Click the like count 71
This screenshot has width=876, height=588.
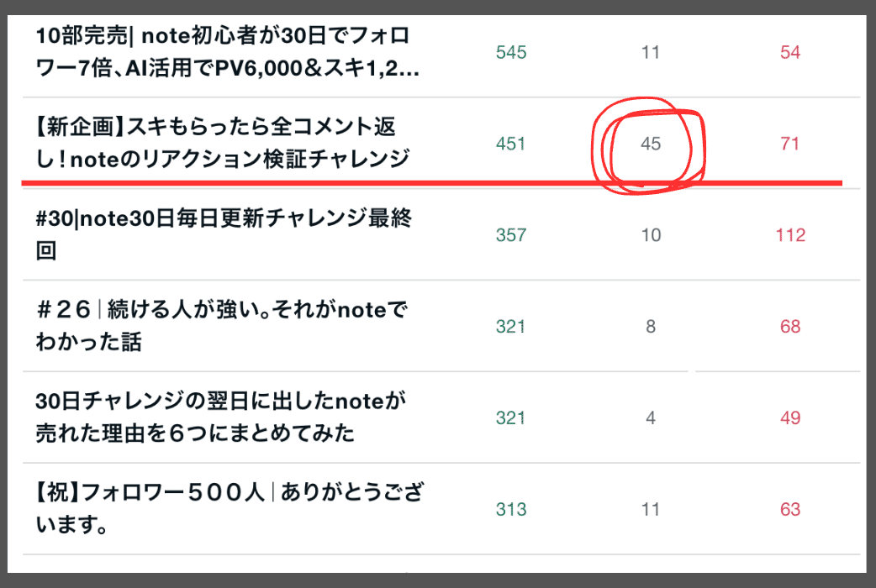790,144
